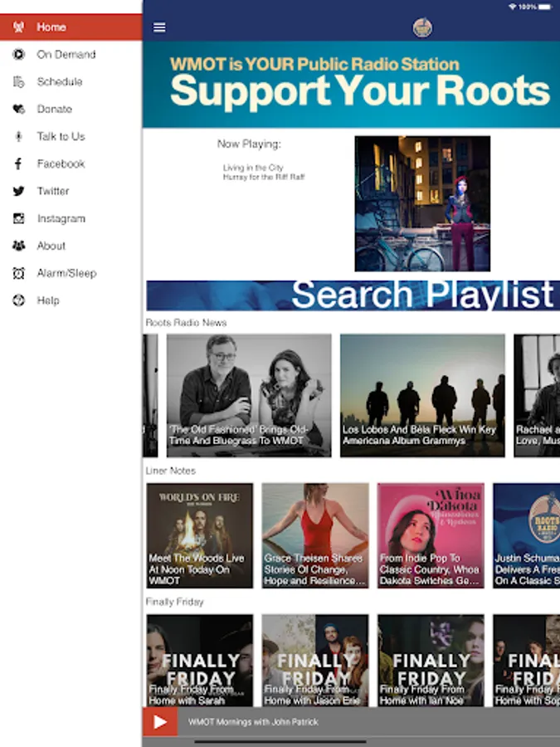This screenshot has height=747, width=560.
Task: Click the Help icon in sidebar
Action: pyautogui.click(x=18, y=300)
